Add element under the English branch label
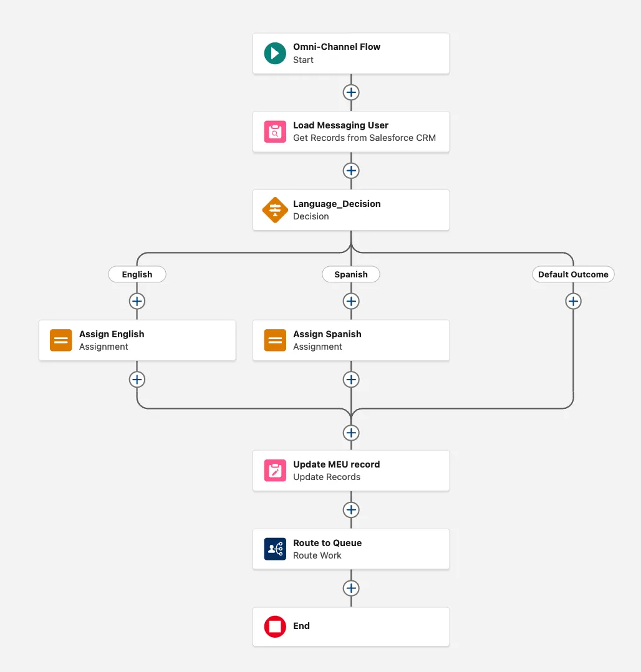The image size is (641, 672). coord(137,302)
